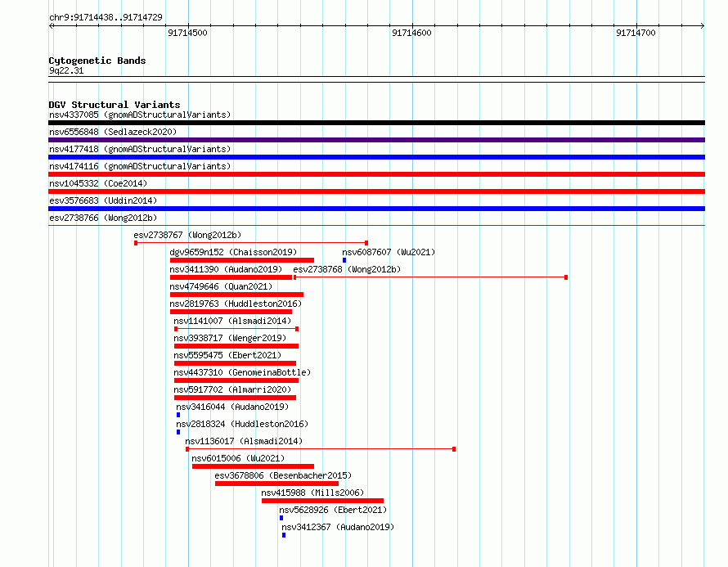Select the red nsv5595475 variant bar
The image size is (728, 567).
235,363
